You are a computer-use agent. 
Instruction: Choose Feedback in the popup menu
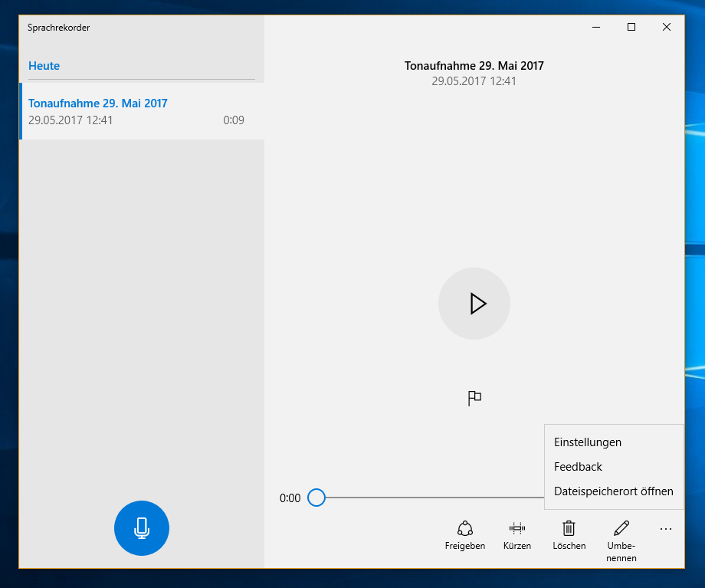point(578,467)
